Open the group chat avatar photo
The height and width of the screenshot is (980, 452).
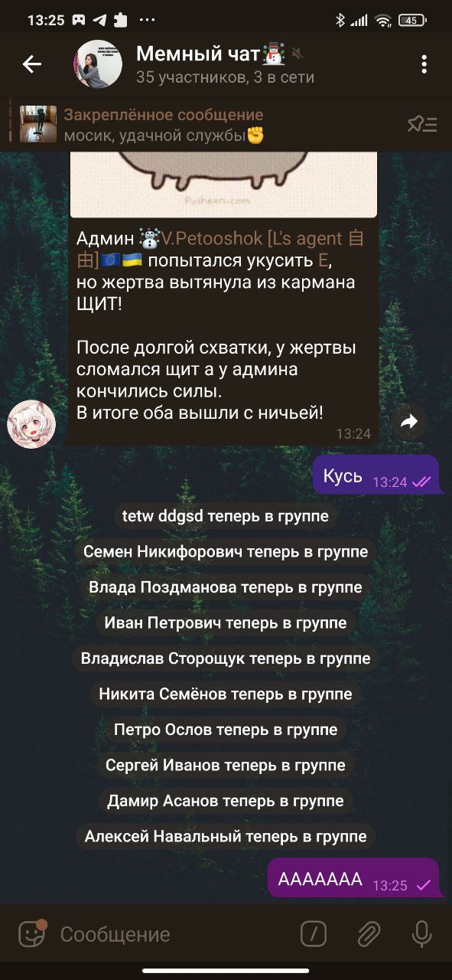(x=98, y=64)
